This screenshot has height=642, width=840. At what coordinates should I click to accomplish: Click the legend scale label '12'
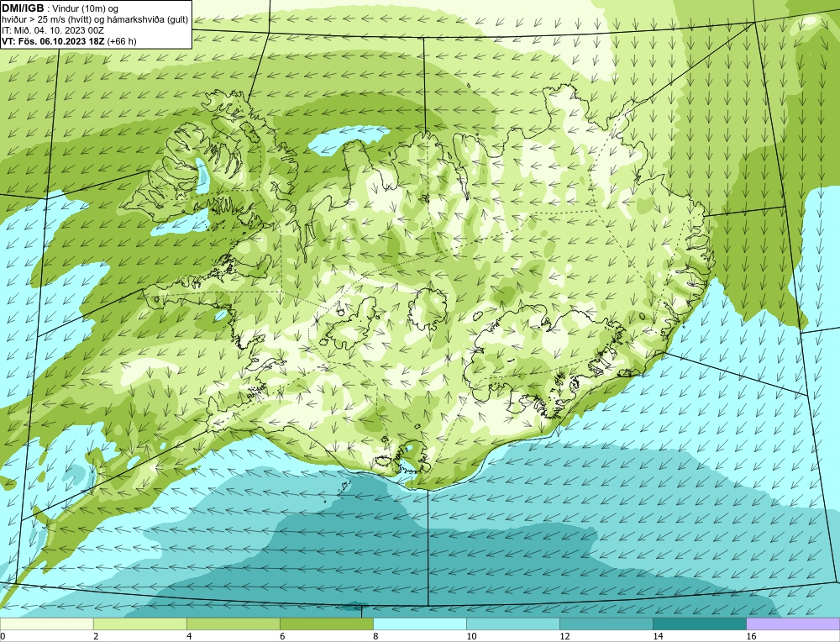(x=564, y=636)
